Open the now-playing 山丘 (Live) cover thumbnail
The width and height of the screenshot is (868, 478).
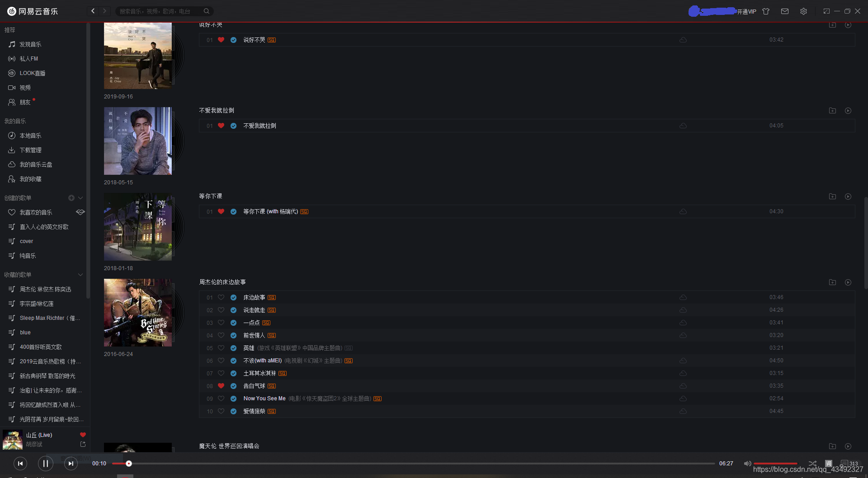[x=13, y=440]
